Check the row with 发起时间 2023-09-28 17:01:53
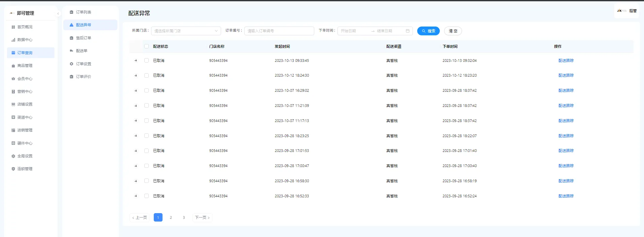The width and height of the screenshot is (644, 237). [146, 151]
